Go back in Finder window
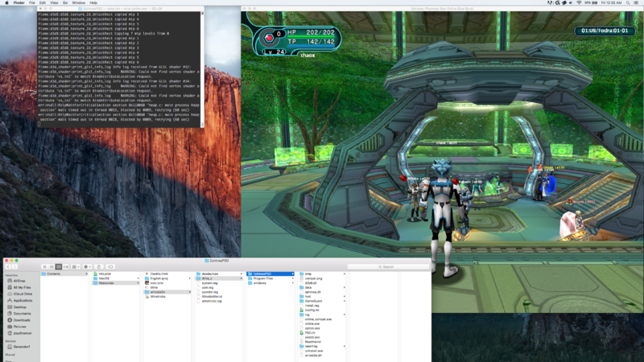Viewport: 644px width, 362px height. point(8,267)
